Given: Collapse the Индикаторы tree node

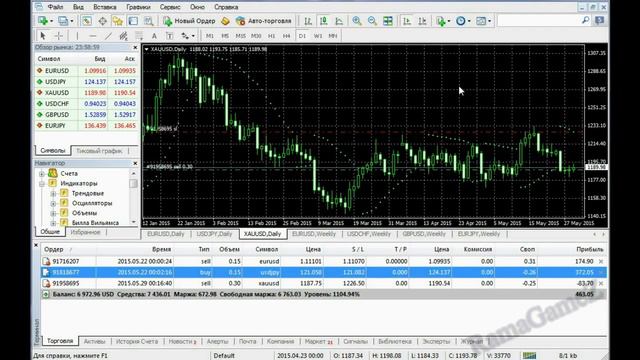Looking at the screenshot, I should [x=42, y=184].
